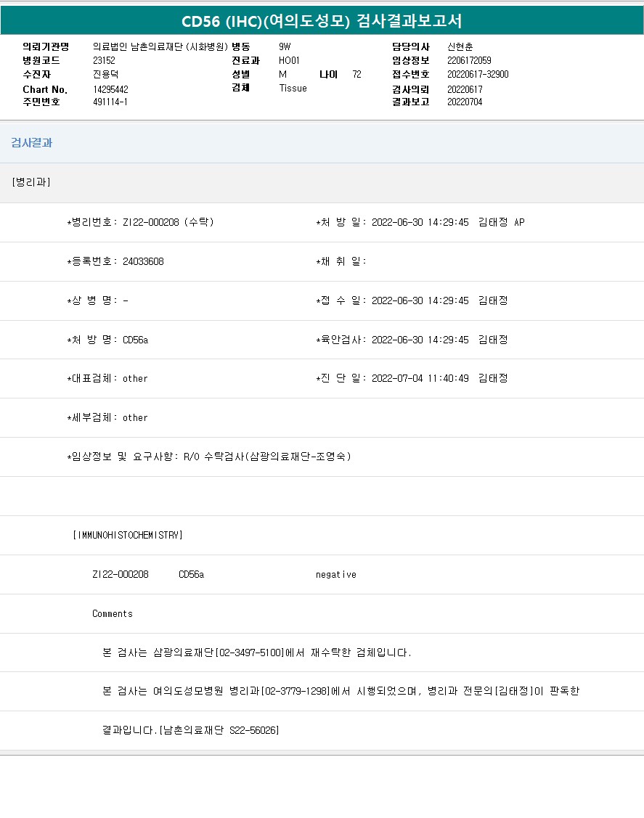Click the '[IMMUNOHISTOCHEMISTRY]' heading
Screen dimensions: 644x818
click(128, 535)
